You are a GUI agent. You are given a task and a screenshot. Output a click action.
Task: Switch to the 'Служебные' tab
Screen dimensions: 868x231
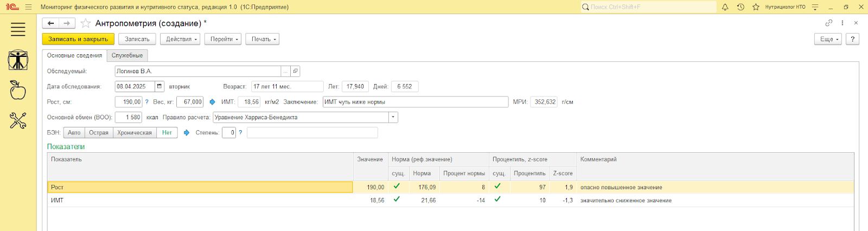click(x=127, y=55)
